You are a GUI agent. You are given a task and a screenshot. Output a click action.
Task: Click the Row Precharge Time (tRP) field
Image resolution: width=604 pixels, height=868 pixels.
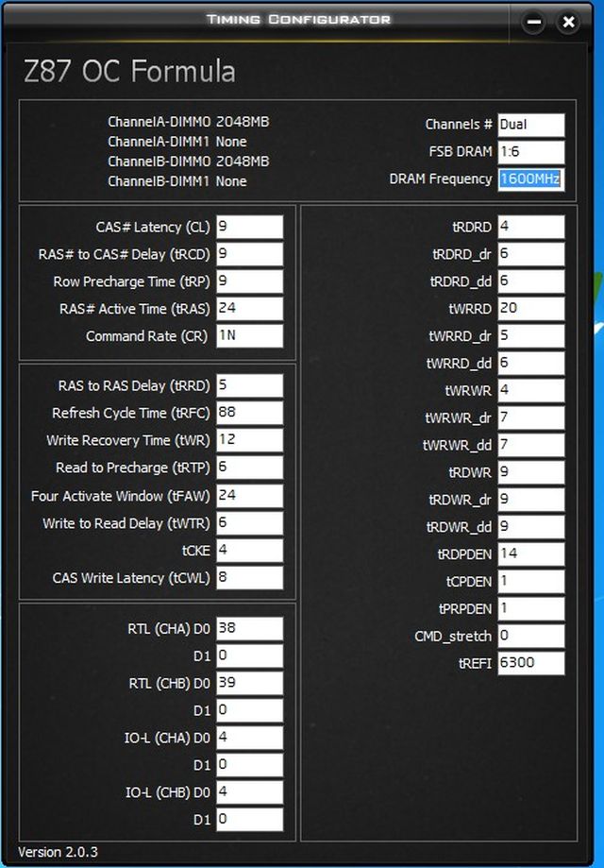coord(249,281)
